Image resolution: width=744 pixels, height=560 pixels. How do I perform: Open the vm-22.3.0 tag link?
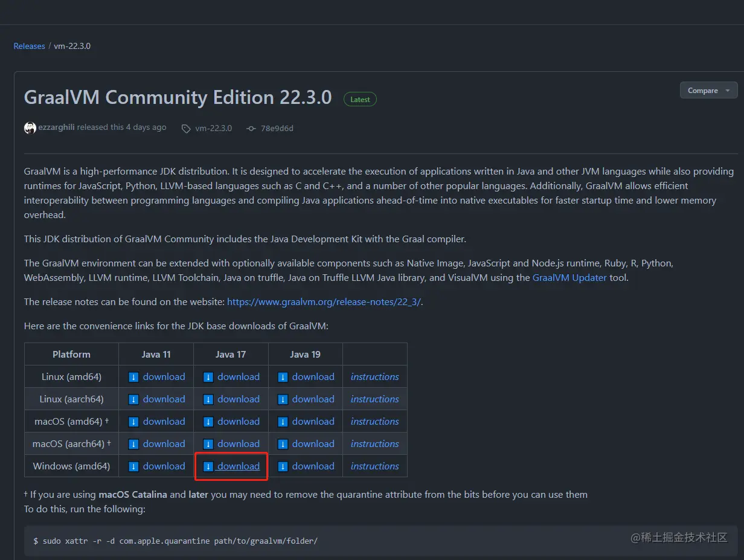click(x=214, y=128)
